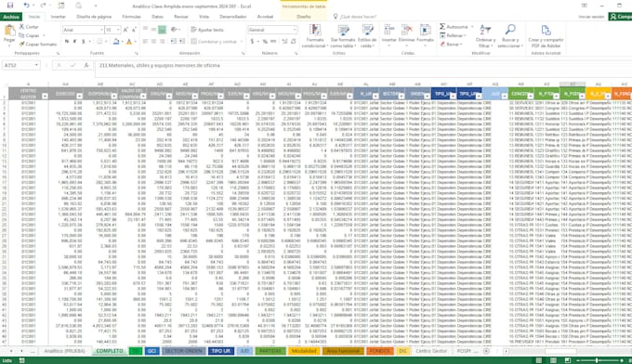Open the Modalidad sheet tab

coord(304,351)
